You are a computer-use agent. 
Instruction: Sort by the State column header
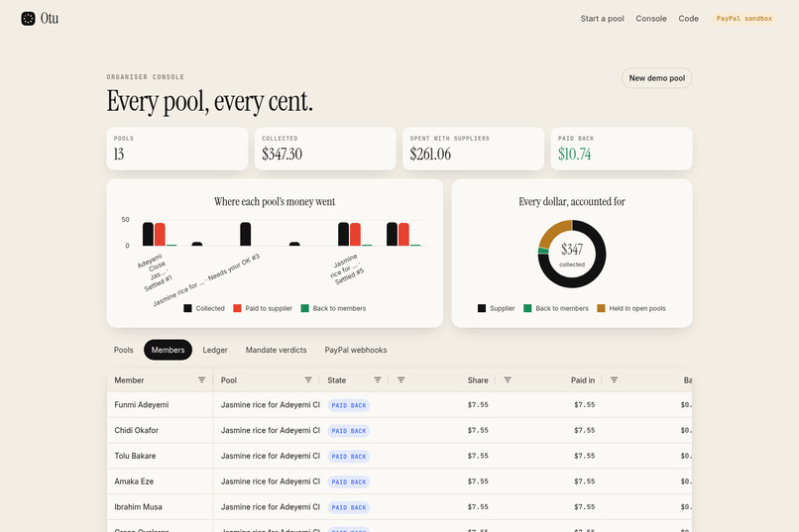coord(336,380)
